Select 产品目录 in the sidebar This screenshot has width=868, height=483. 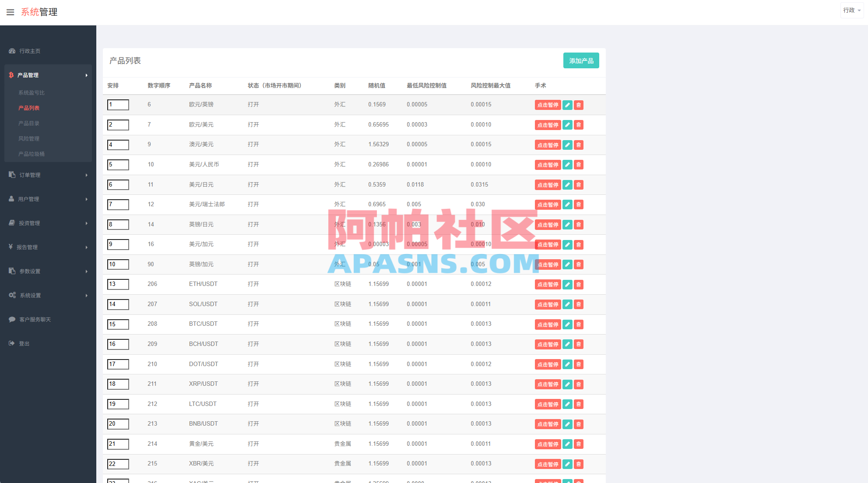[28, 123]
